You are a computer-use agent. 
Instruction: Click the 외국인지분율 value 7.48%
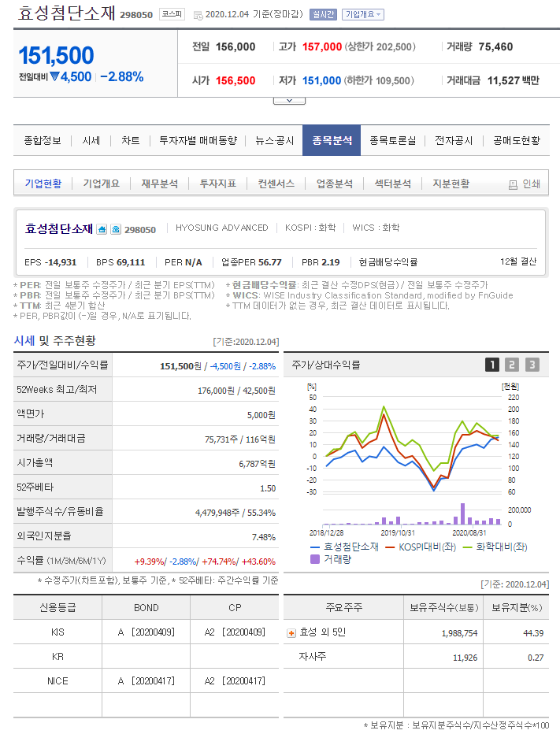(264, 537)
